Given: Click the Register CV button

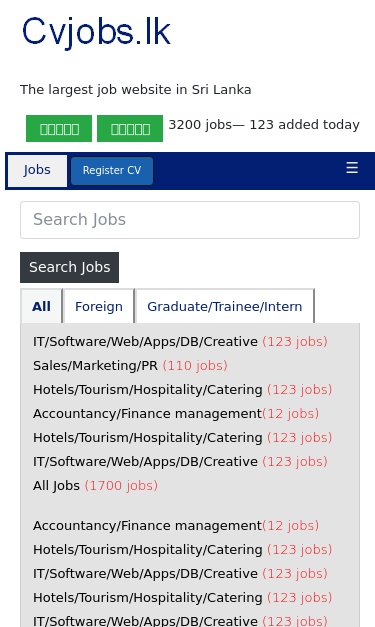Looking at the screenshot, I should 112,171.
